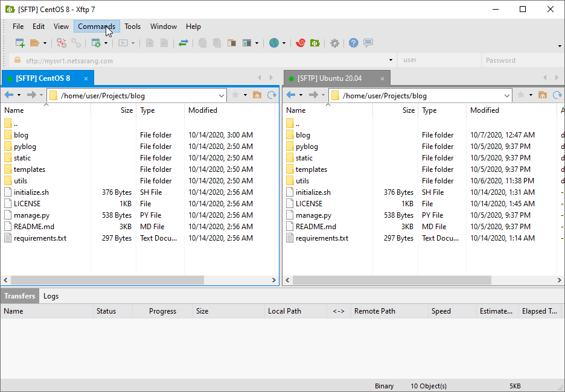The width and height of the screenshot is (565, 392).
Task: Click the synchronize green-blue arrows icon
Action: pos(184,43)
